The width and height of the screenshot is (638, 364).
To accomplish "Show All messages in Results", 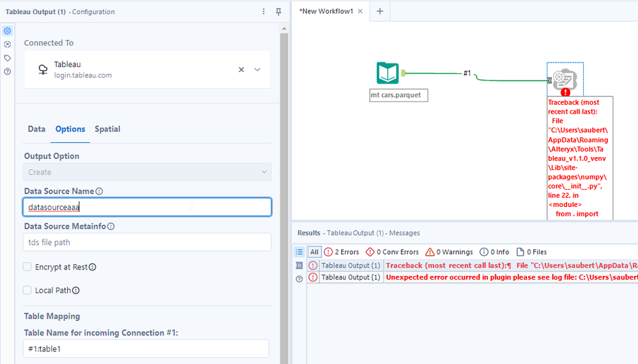I will click(x=314, y=252).
